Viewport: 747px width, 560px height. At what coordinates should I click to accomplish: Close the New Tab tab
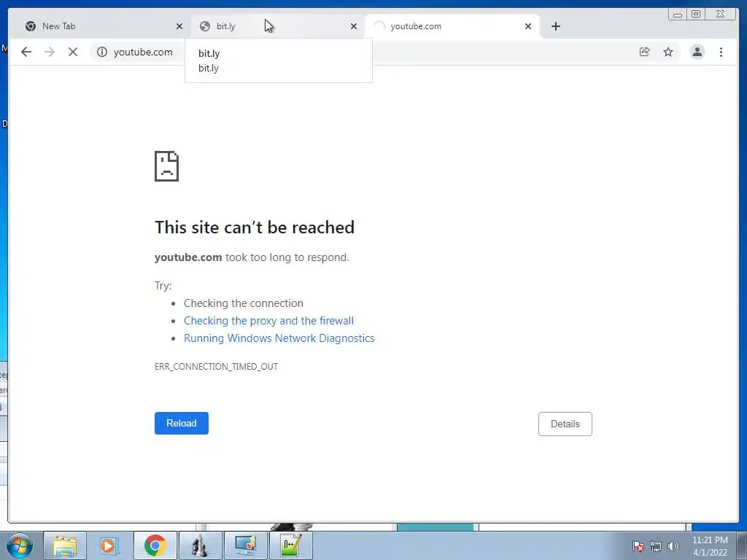(x=179, y=26)
